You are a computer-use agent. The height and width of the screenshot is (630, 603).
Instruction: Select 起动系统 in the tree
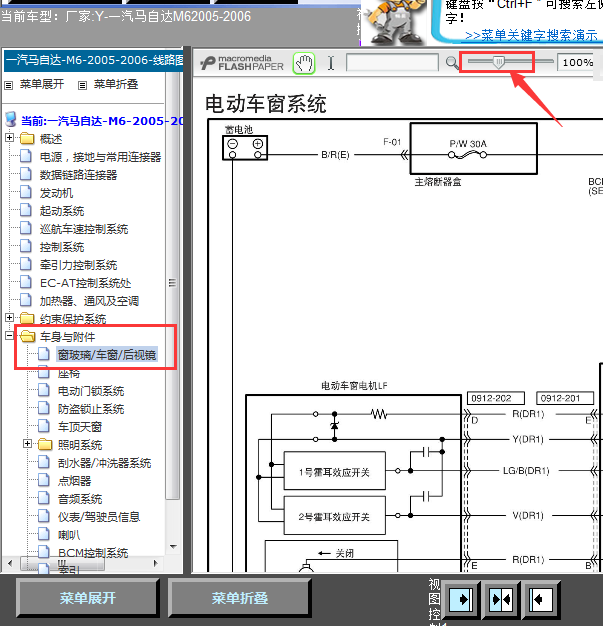coord(62,211)
